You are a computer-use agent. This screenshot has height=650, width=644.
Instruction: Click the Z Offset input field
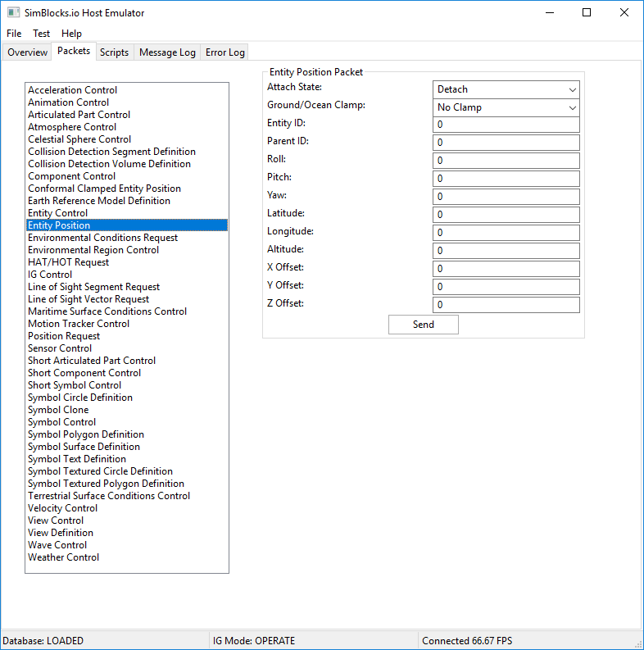point(506,305)
